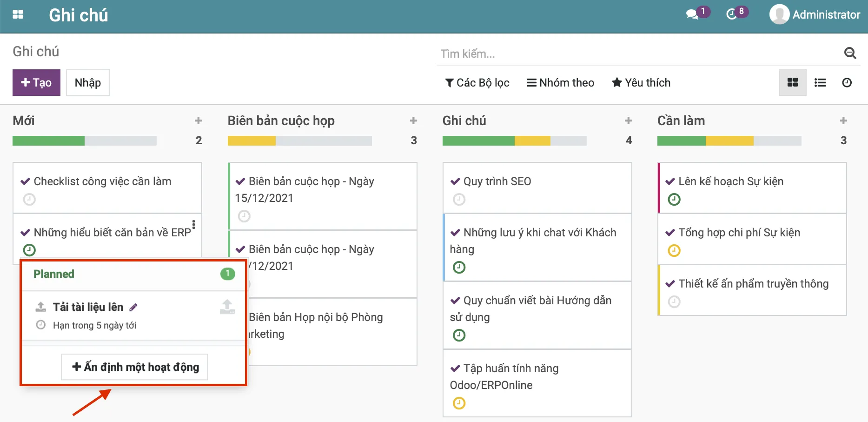Click the Hạn trong 5 ngày tới text
Screen dimensions: 868x422
click(x=94, y=325)
